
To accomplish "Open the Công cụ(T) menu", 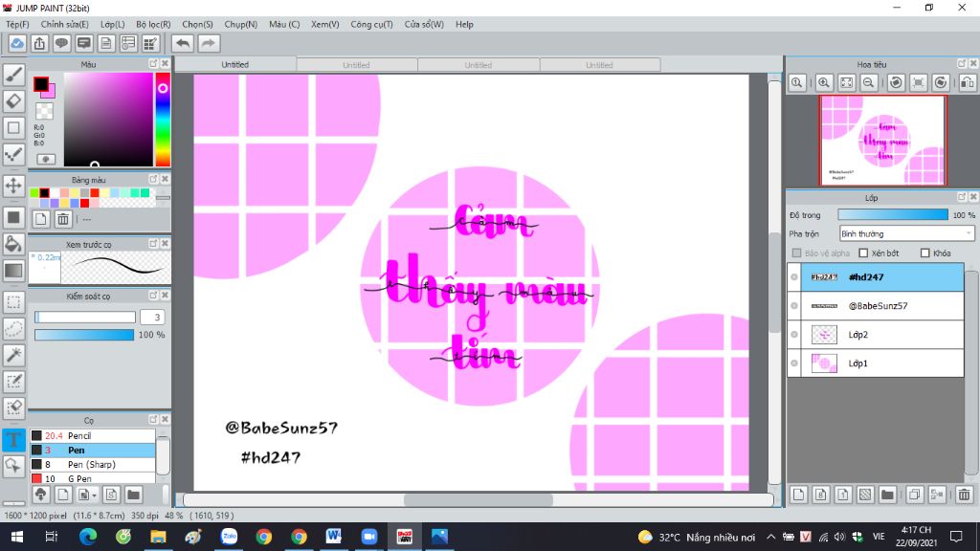I will (x=372, y=24).
